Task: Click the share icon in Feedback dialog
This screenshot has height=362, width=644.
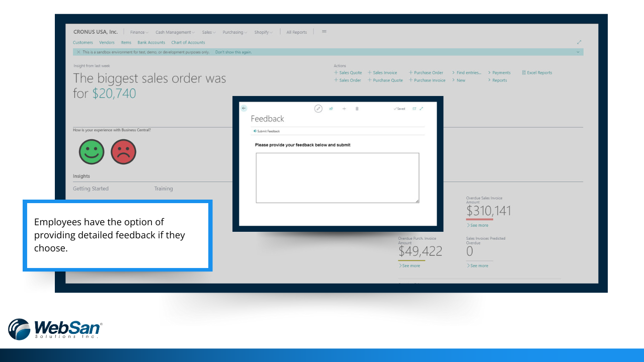Action: (x=331, y=109)
